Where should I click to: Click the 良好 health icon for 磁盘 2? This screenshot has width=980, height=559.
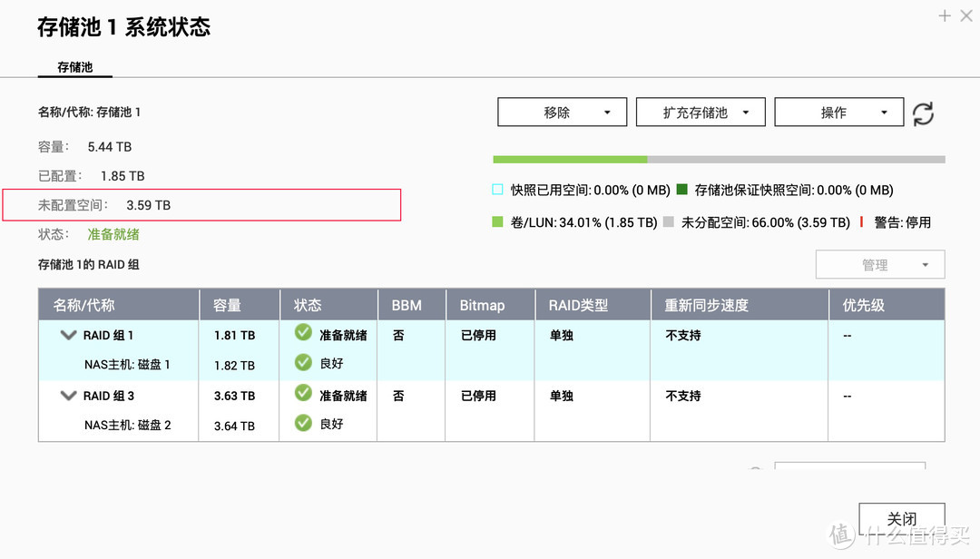tap(302, 423)
